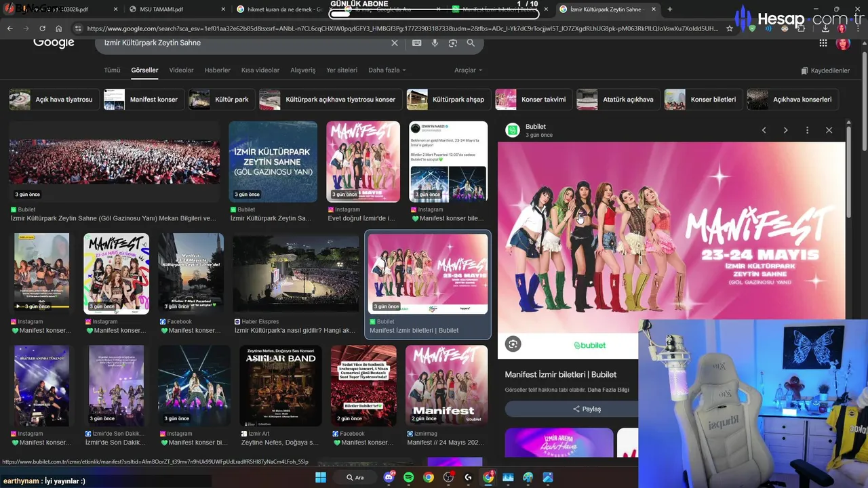Click the Konser biletleri chip

[704, 99]
